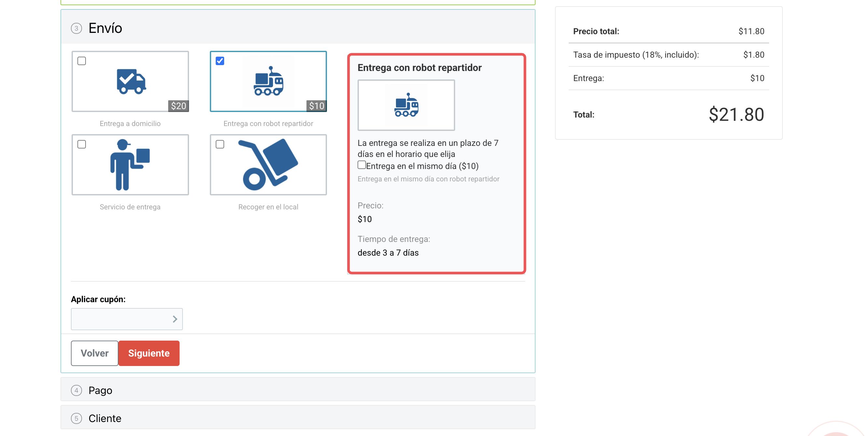The image size is (868, 436).
Task: Click the Precio value $10 in details panel
Action: pyautogui.click(x=365, y=219)
